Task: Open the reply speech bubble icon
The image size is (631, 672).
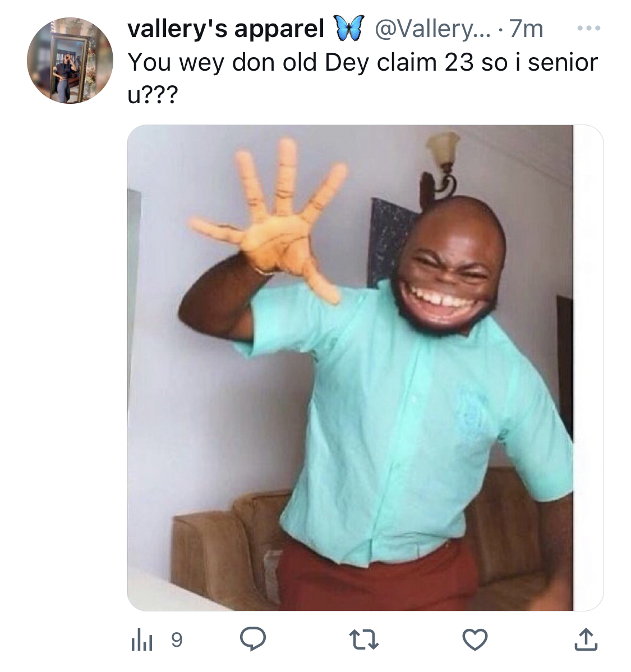Action: pyautogui.click(x=253, y=639)
